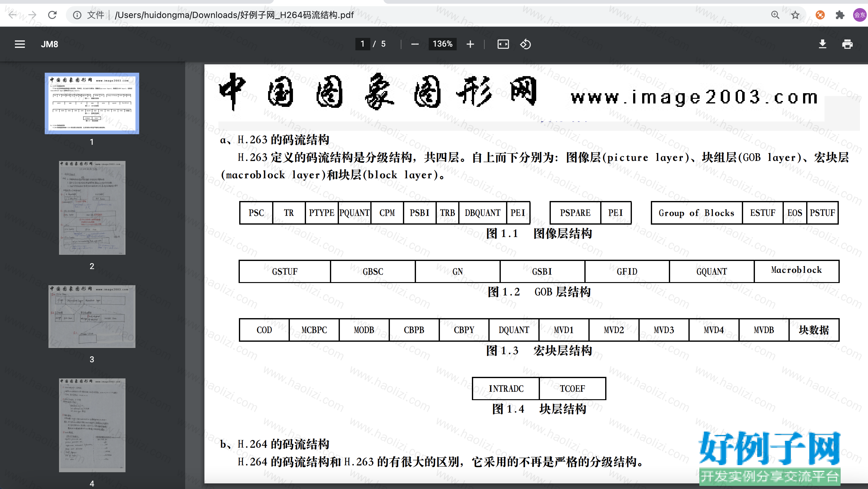The width and height of the screenshot is (868, 489).
Task: Download the PDF file
Action: [x=823, y=44]
